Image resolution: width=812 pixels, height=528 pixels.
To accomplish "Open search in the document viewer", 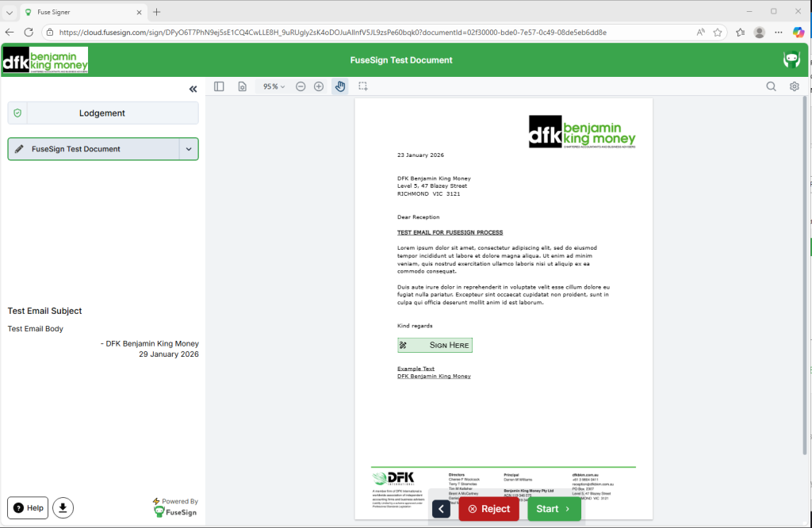I will click(x=771, y=86).
